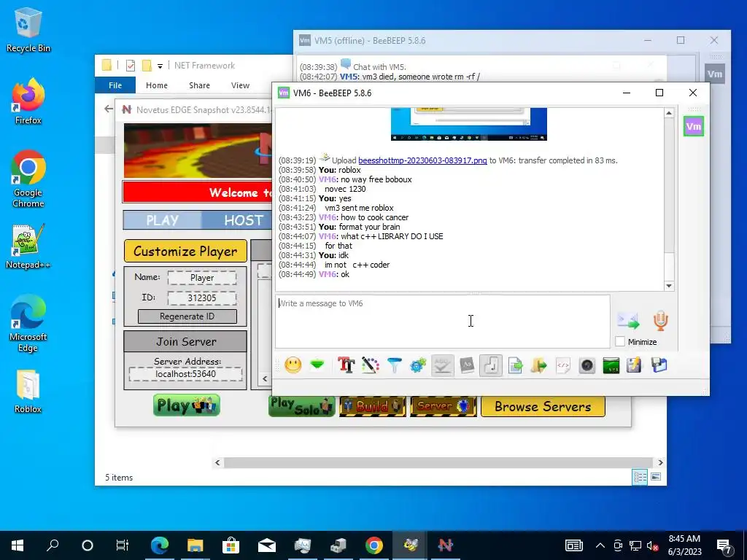This screenshot has height=560, width=747.
Task: Open the emoticons picker in VM6 chat
Action: [x=293, y=365]
